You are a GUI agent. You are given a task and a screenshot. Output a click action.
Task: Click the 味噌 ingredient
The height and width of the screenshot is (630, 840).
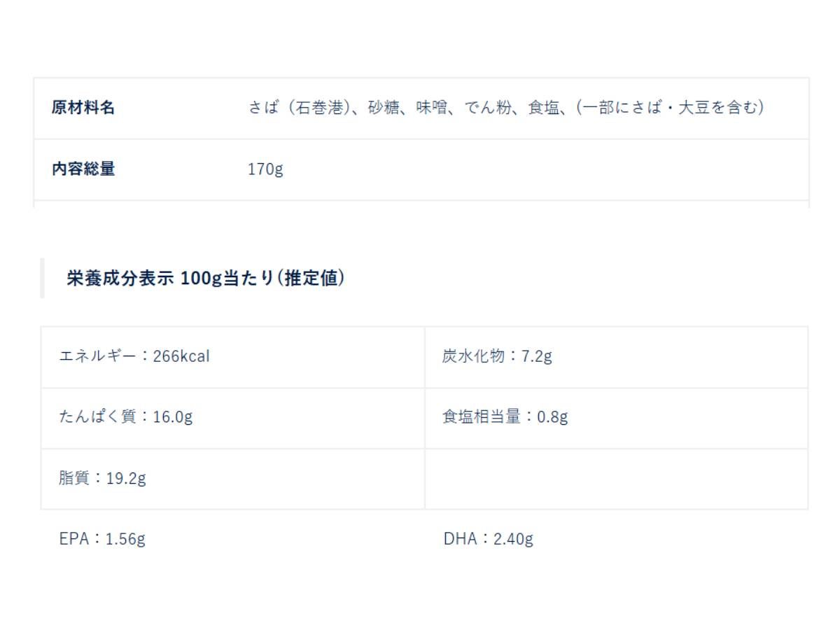(431, 108)
